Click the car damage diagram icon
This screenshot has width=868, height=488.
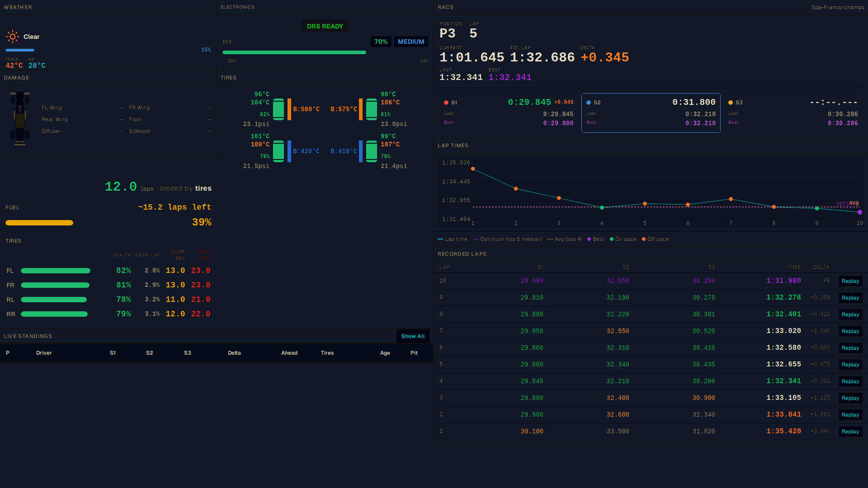point(20,119)
